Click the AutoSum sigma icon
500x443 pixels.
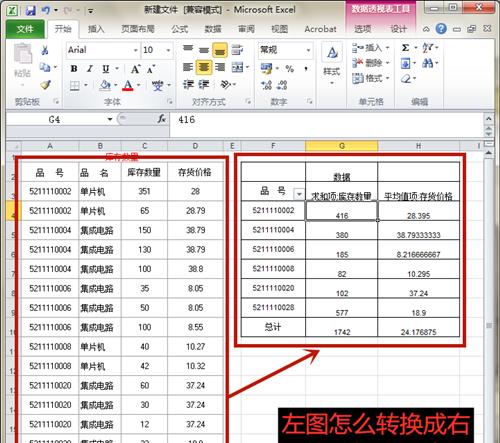(x=405, y=48)
